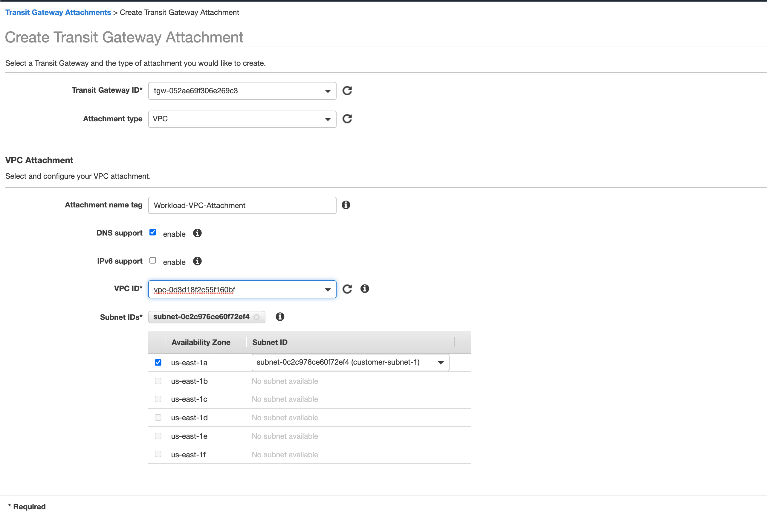The height and width of the screenshot is (532, 767).
Task: Refresh the Attachment type list
Action: 347,119
